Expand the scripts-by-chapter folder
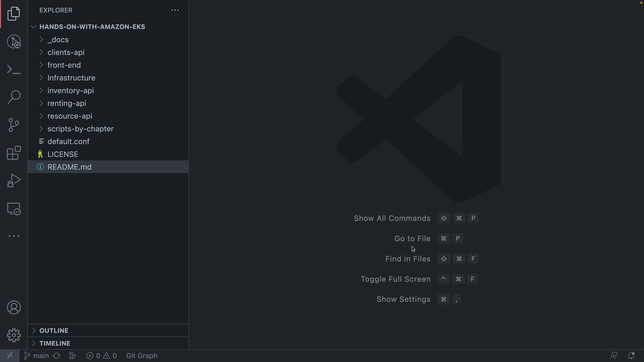The width and height of the screenshot is (644, 362). click(x=80, y=129)
